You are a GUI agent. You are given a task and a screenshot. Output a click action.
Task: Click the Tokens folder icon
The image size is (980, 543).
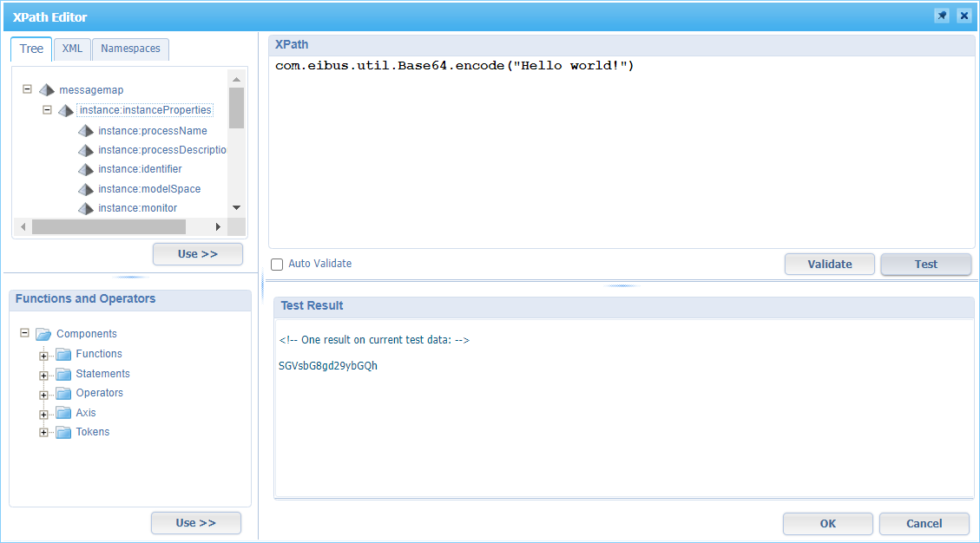pyautogui.click(x=62, y=431)
